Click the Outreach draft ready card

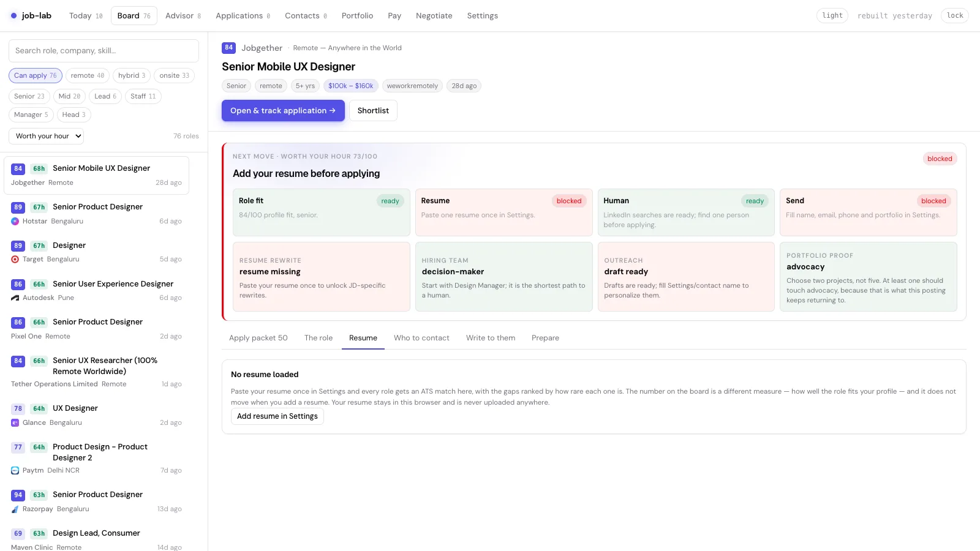(686, 277)
